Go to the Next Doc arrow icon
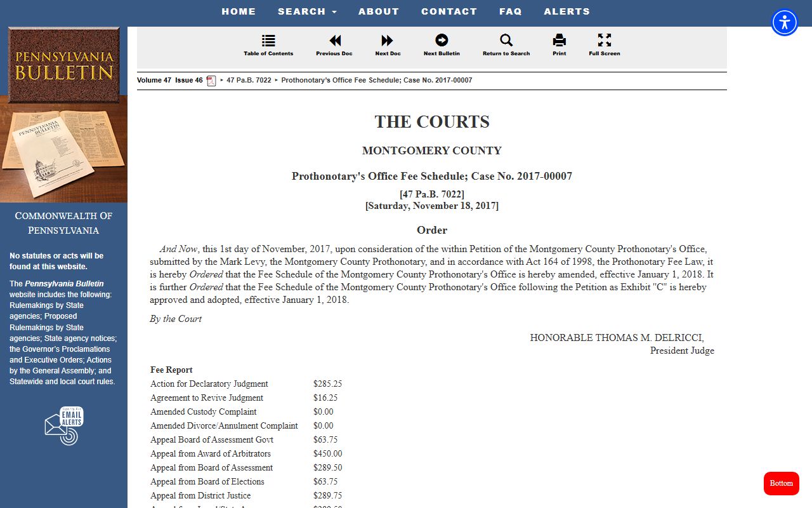 pos(387,41)
